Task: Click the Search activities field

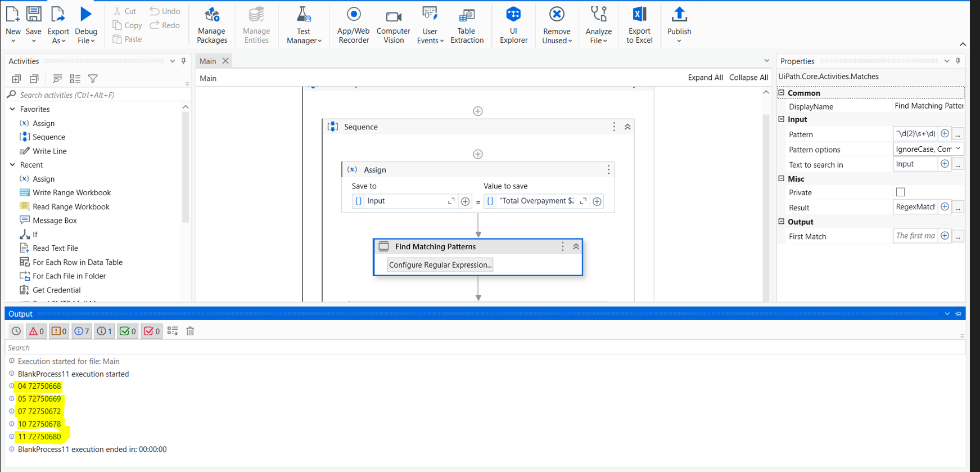Action: (x=98, y=95)
